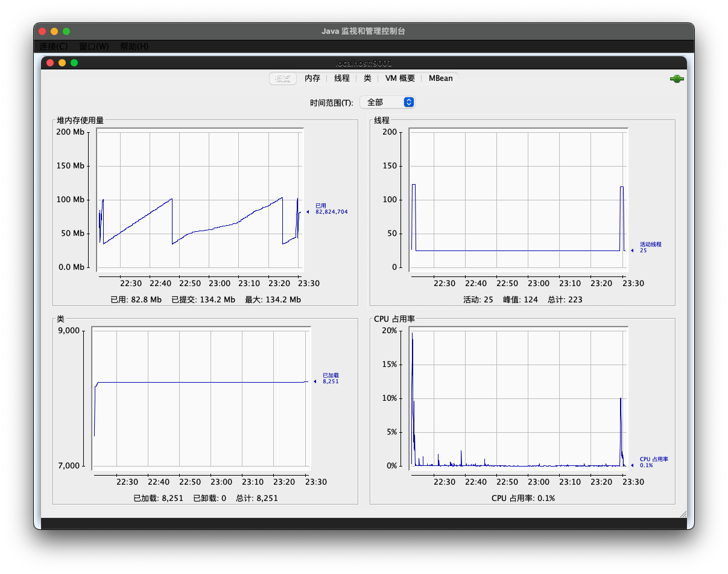Viewport: 728px width, 574px height.
Task: Click the 类 chart plot area
Action: coord(201,400)
